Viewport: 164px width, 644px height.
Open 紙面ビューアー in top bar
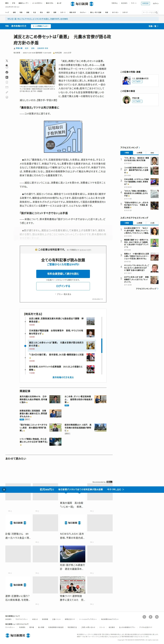pyautogui.click(x=24, y=3)
